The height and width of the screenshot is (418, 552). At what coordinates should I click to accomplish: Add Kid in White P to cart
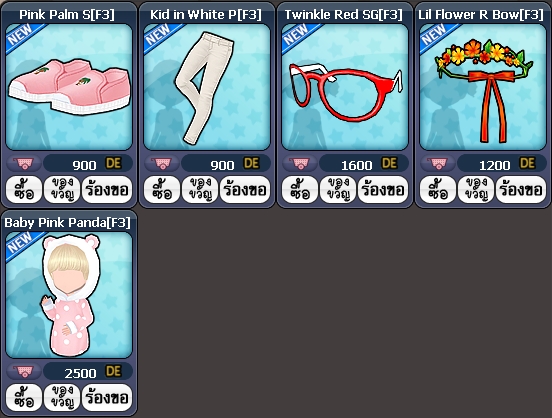tap(162, 163)
